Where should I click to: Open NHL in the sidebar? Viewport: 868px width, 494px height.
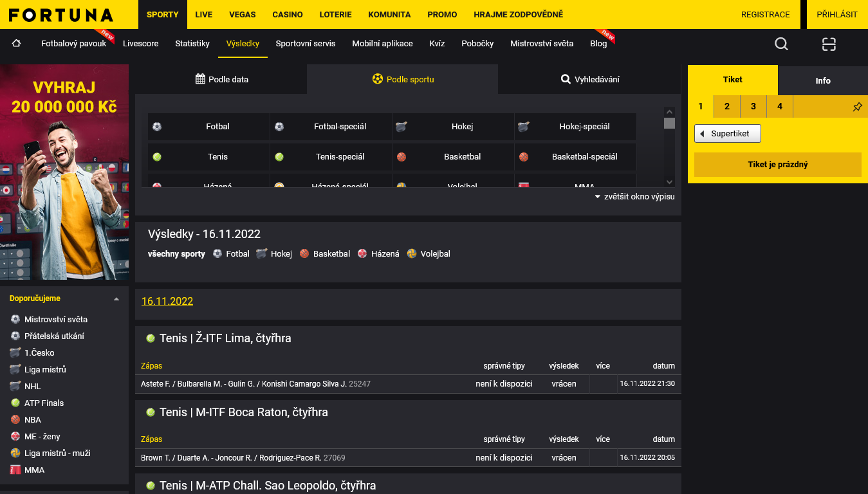[x=26, y=387]
